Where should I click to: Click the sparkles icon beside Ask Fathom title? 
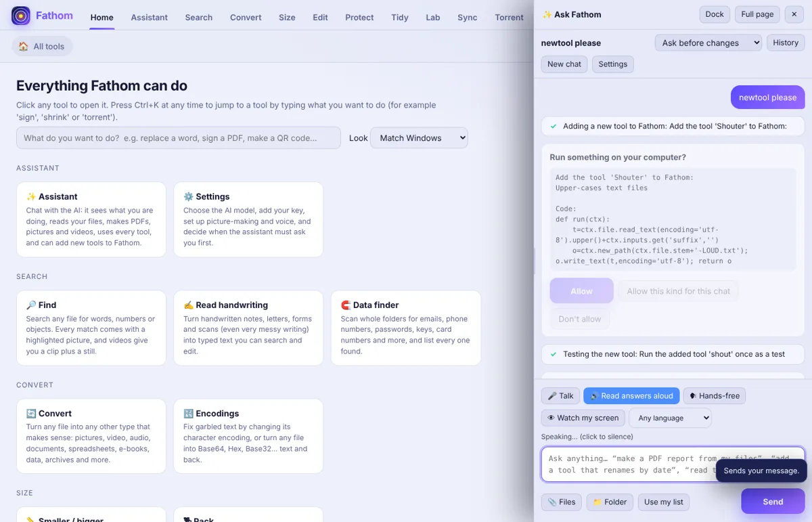pos(547,14)
